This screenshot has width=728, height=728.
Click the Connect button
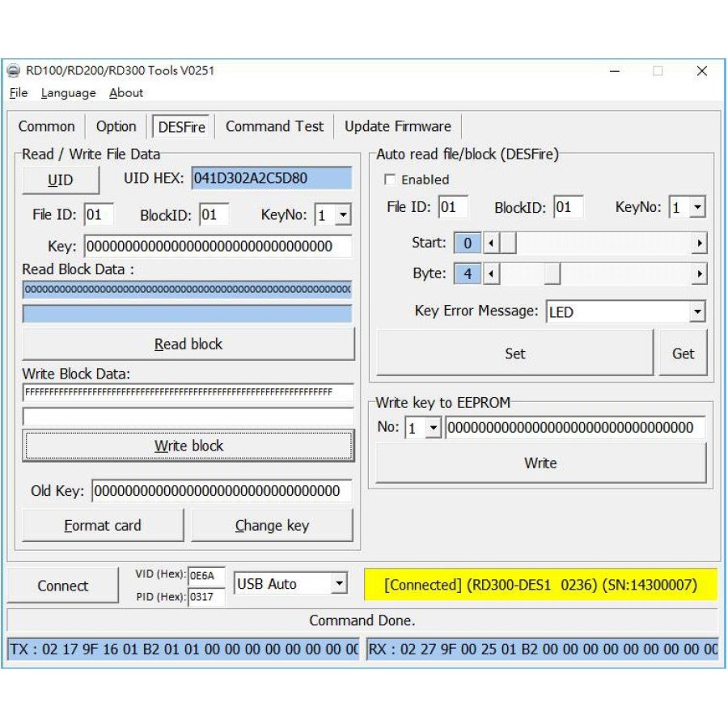[x=63, y=586]
